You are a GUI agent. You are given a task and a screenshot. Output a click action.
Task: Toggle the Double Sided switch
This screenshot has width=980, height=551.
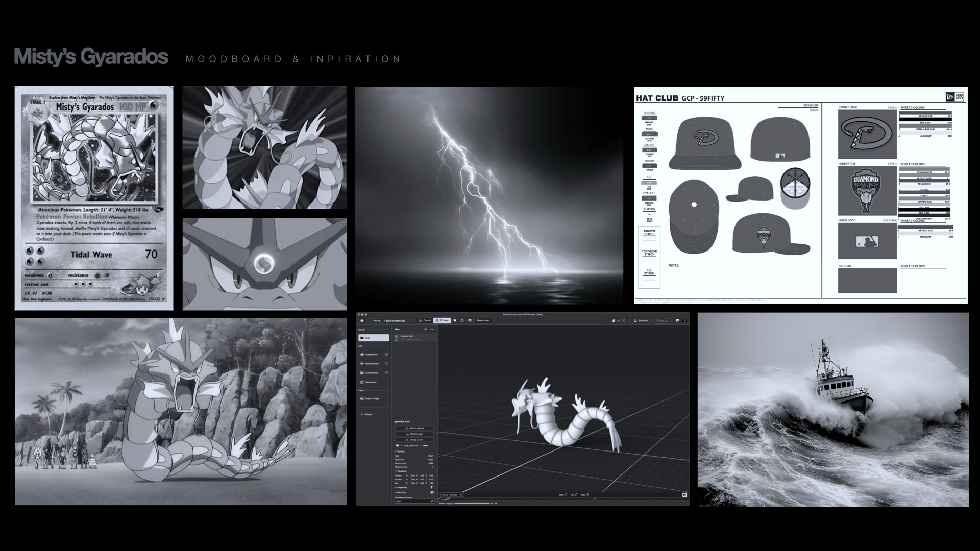coord(432,492)
